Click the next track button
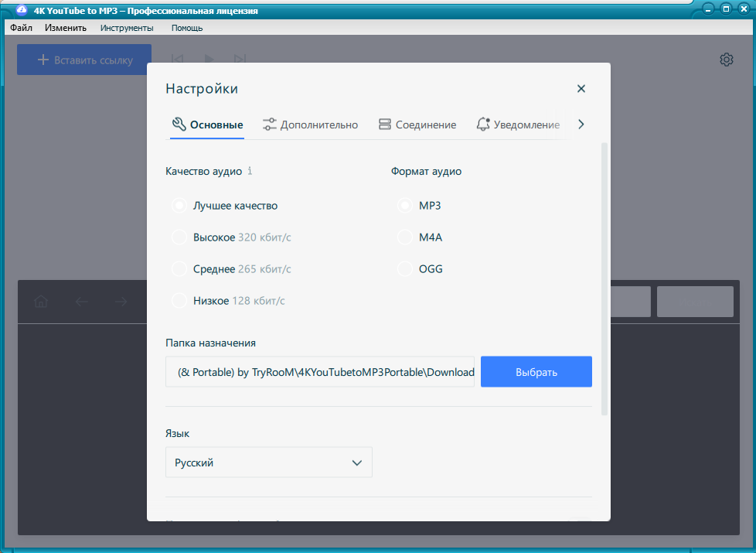This screenshot has width=756, height=553. point(240,59)
